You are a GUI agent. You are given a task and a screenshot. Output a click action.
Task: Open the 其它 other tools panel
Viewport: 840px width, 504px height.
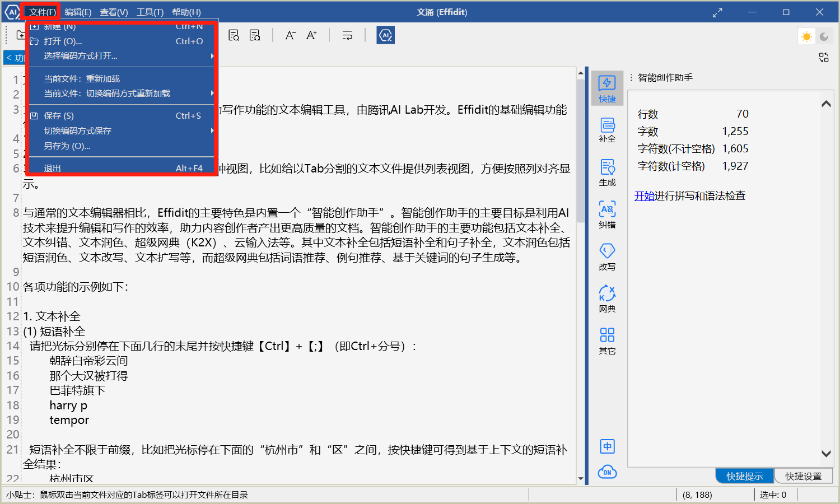607,341
